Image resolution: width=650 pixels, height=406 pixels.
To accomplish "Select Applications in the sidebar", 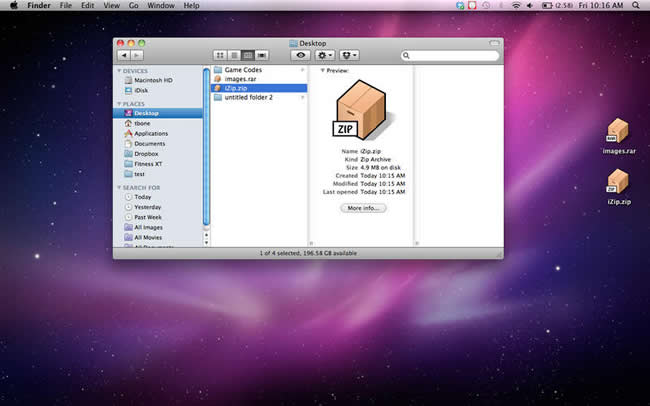I will (151, 133).
